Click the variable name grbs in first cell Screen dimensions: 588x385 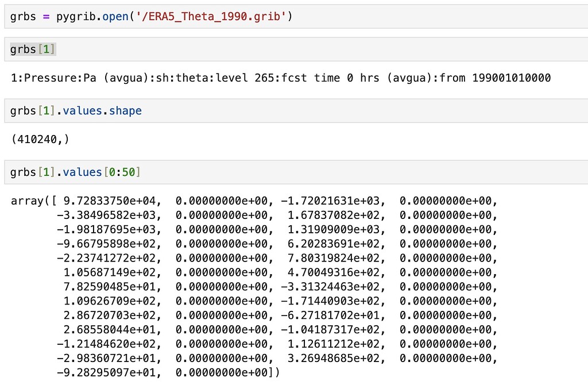[x=23, y=16]
